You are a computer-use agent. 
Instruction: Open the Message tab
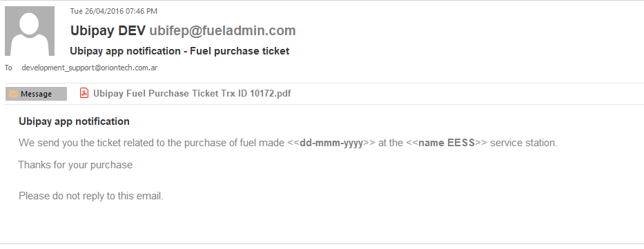tap(36, 94)
